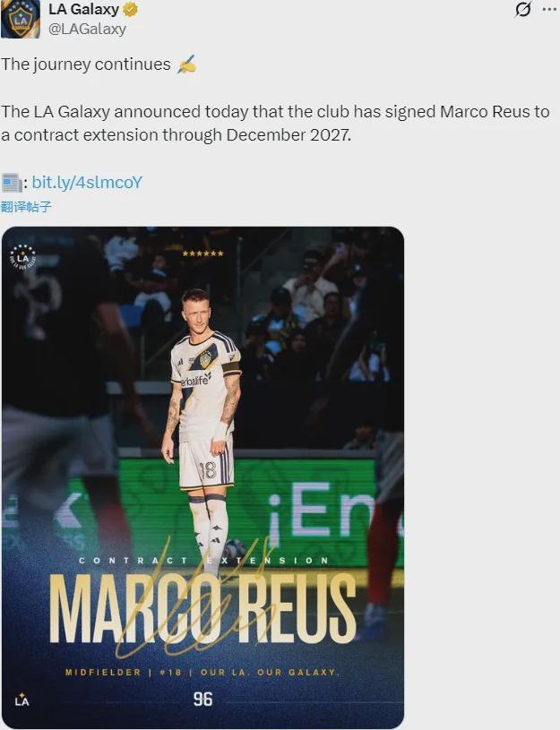Click the CONTRACT EXTENSION caption
Image resolution: width=560 pixels, height=730 pixels.
coord(203,561)
